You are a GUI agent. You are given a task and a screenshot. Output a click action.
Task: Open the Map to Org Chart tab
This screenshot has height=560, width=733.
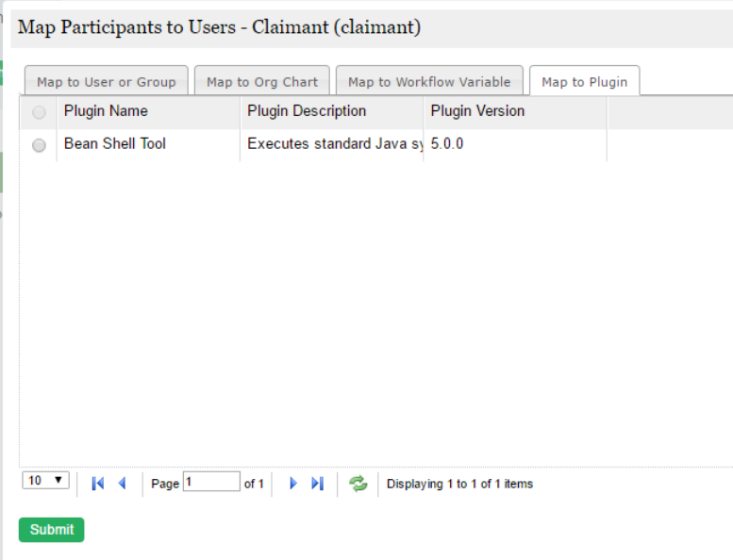point(262,82)
